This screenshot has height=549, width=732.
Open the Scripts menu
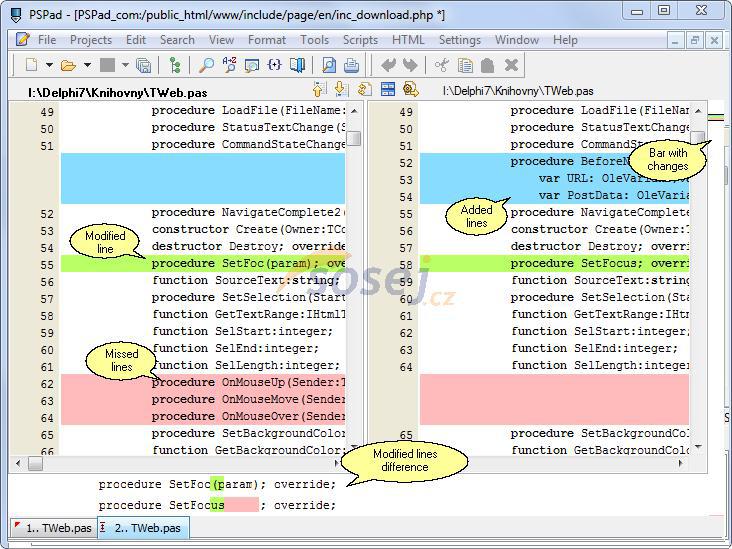[x=360, y=40]
